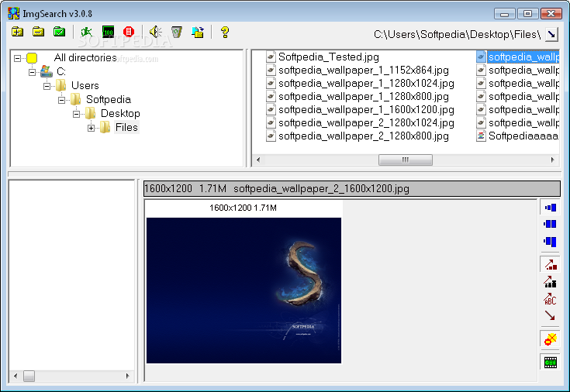Open help with the yellow question mark
The height and width of the screenshot is (392, 570).
(225, 32)
